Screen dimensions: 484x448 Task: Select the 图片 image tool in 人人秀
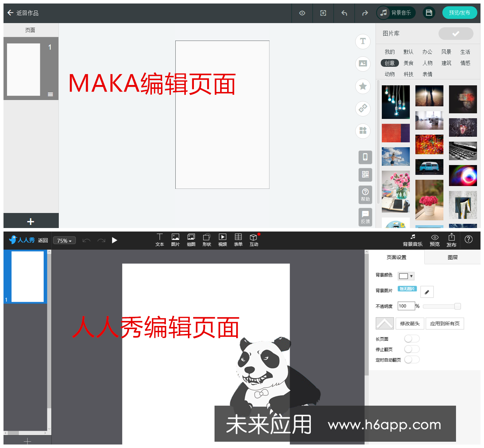click(175, 240)
